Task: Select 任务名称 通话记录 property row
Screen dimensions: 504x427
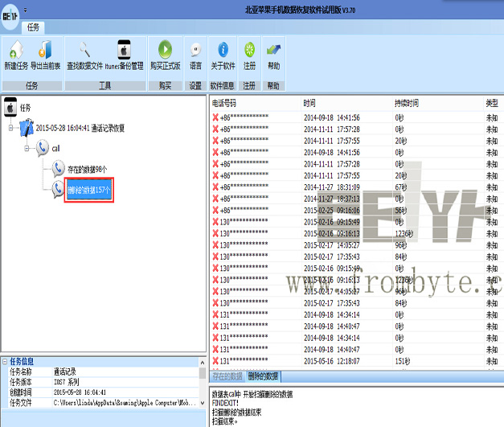Action: [104, 372]
